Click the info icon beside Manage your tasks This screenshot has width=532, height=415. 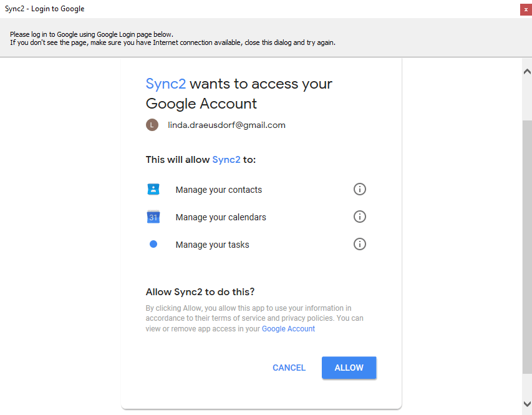click(x=360, y=244)
